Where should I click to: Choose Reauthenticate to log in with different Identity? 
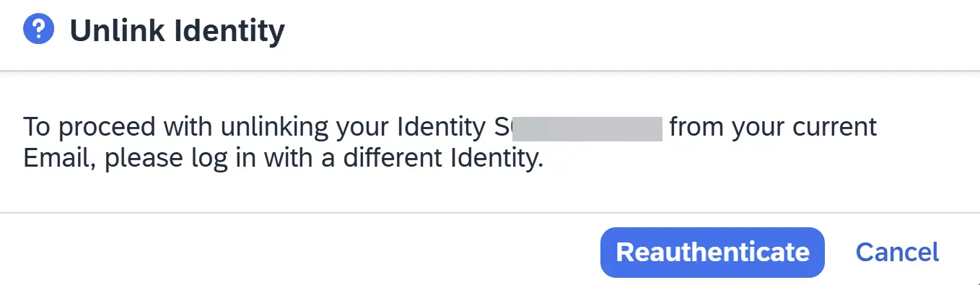click(712, 253)
